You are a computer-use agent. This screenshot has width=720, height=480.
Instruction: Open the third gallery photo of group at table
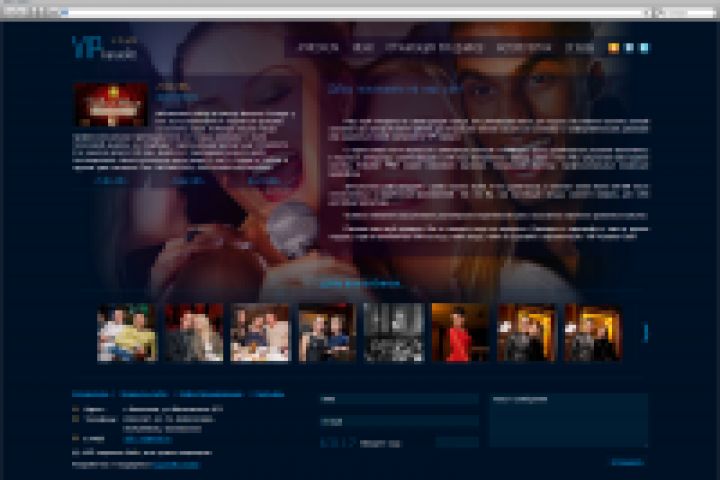[260, 333]
